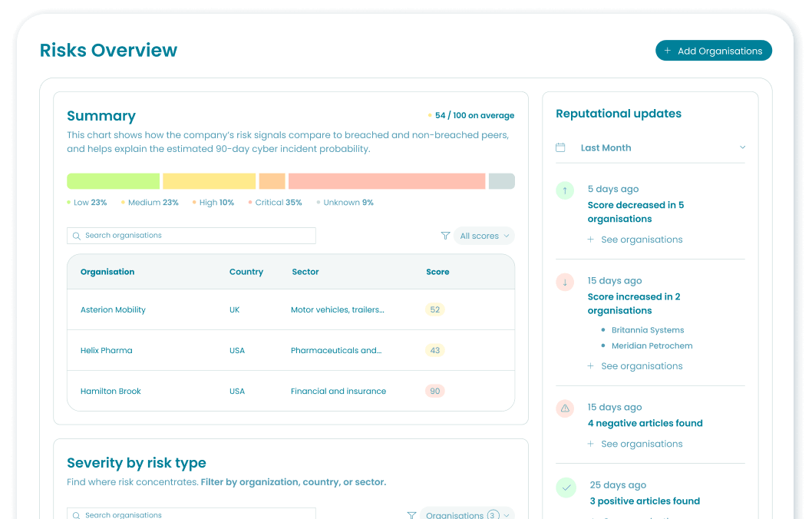812x519 pixels.
Task: Sort by the Country column header
Action: tap(246, 272)
